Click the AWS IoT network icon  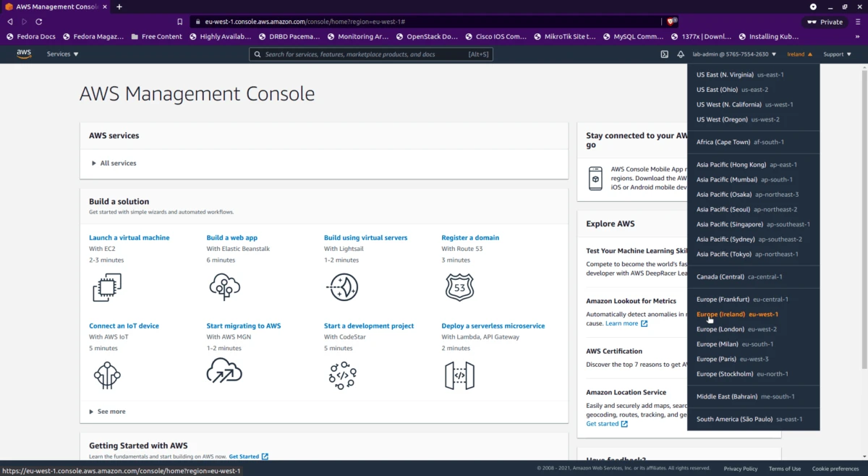click(106, 375)
